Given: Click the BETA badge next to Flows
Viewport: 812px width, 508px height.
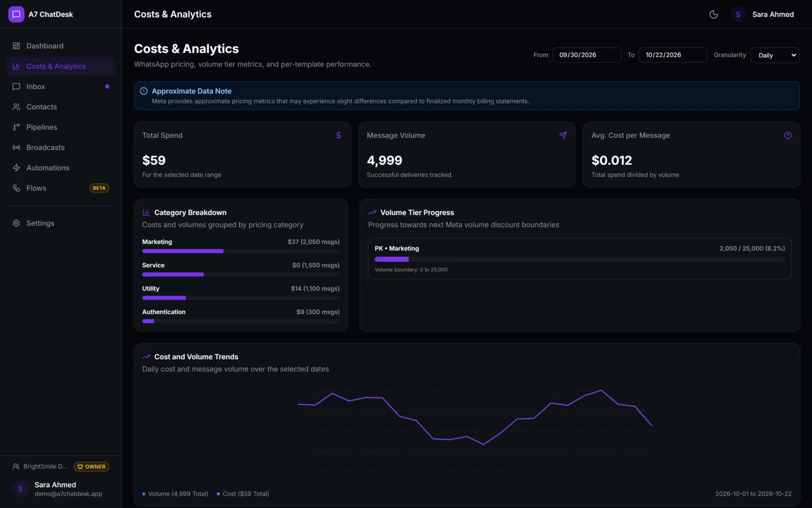Looking at the screenshot, I should tap(99, 188).
